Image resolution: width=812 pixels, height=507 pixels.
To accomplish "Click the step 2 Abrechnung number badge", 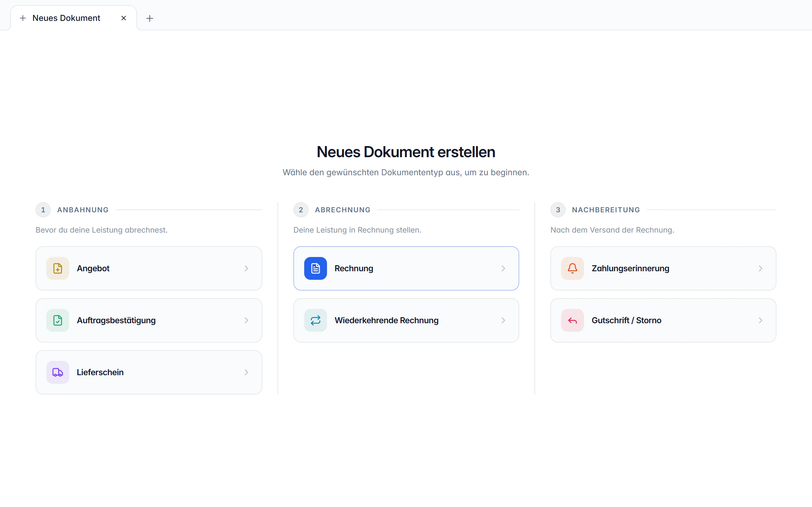I will (301, 210).
